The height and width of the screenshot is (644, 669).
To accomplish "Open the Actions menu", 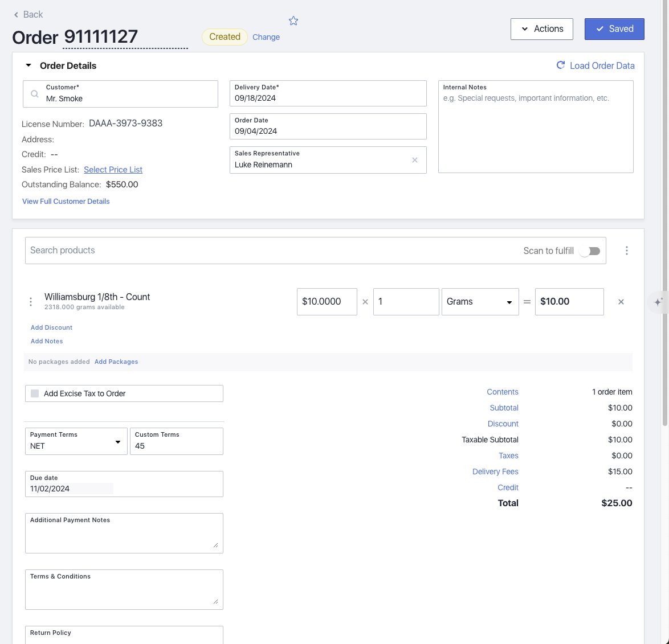I will click(x=541, y=29).
